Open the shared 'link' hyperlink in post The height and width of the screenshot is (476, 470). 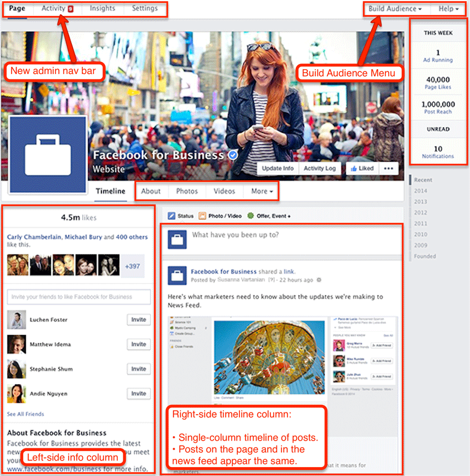(x=289, y=271)
